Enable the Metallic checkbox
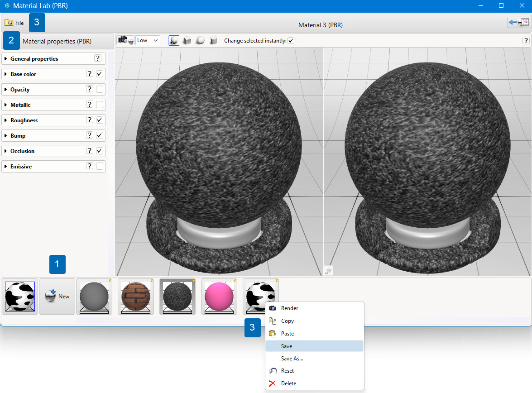 [100, 105]
